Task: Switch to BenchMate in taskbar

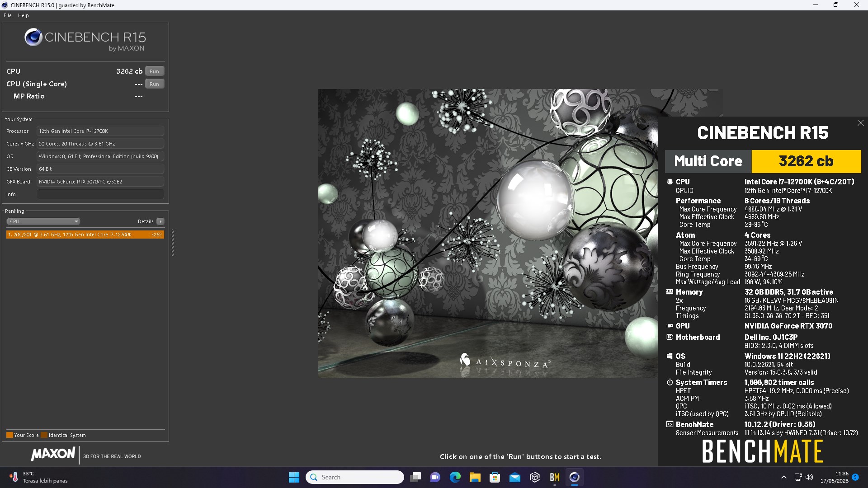Action: [x=555, y=477]
